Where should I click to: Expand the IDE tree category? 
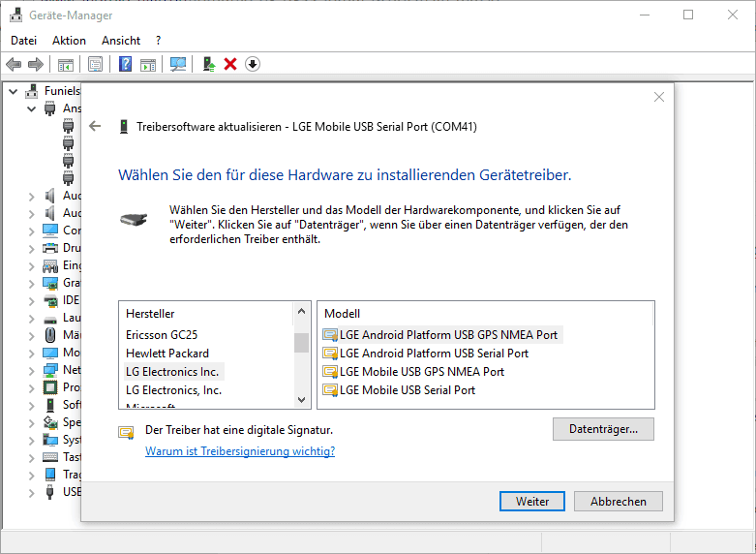click(x=32, y=301)
